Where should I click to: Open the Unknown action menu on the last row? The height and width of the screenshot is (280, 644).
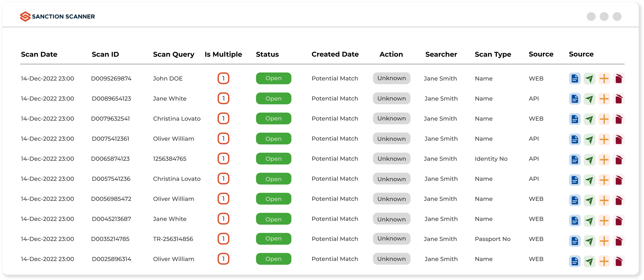pos(391,259)
